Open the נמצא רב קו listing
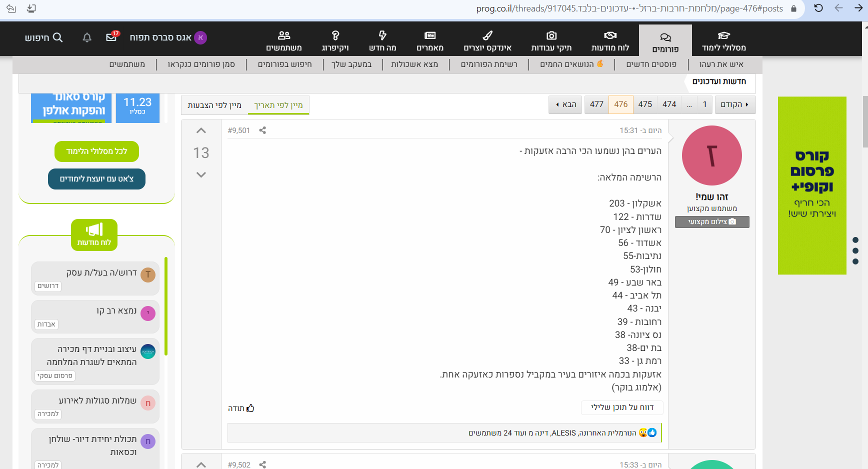868x469 pixels. 116,310
